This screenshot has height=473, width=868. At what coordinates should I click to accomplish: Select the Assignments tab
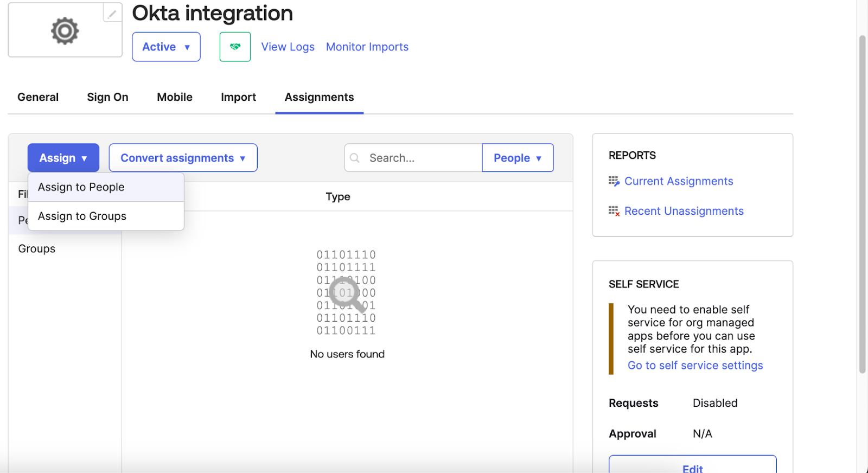(319, 97)
